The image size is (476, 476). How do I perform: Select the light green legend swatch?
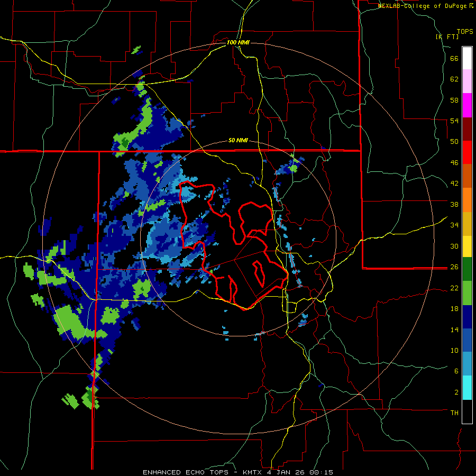(467, 293)
